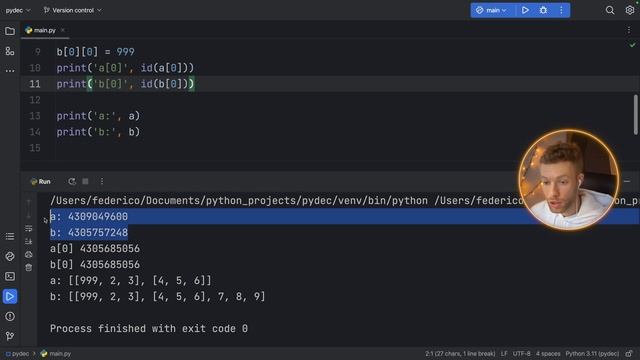The image size is (640, 360).
Task: Expand the pydec project dropdown
Action: pos(18,10)
